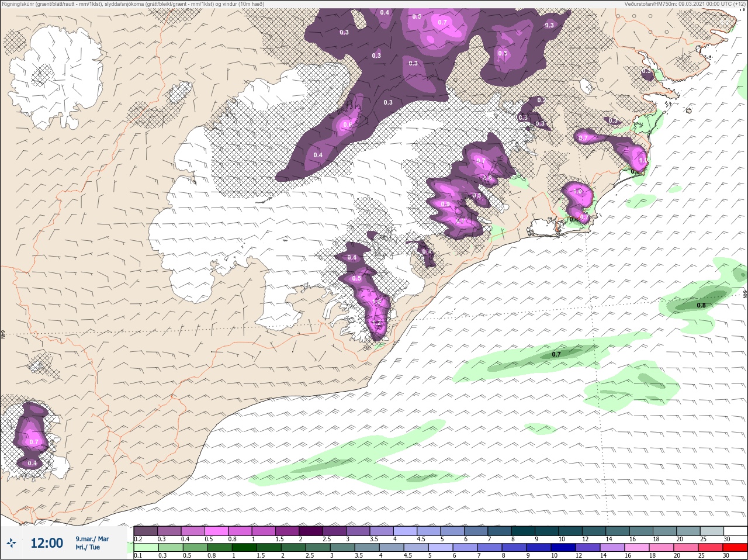Click the '25' label on the upper legend row
This screenshot has width=748, height=560.
(704, 539)
